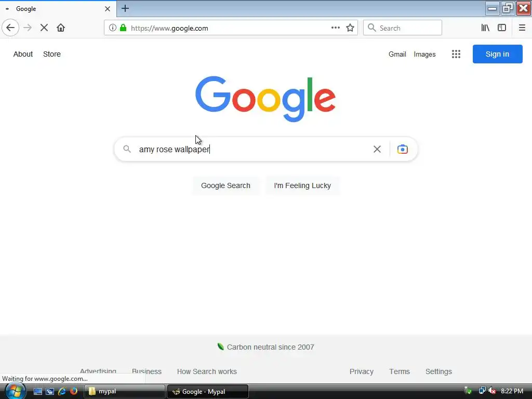Open the About link
532x399 pixels.
coord(23,54)
